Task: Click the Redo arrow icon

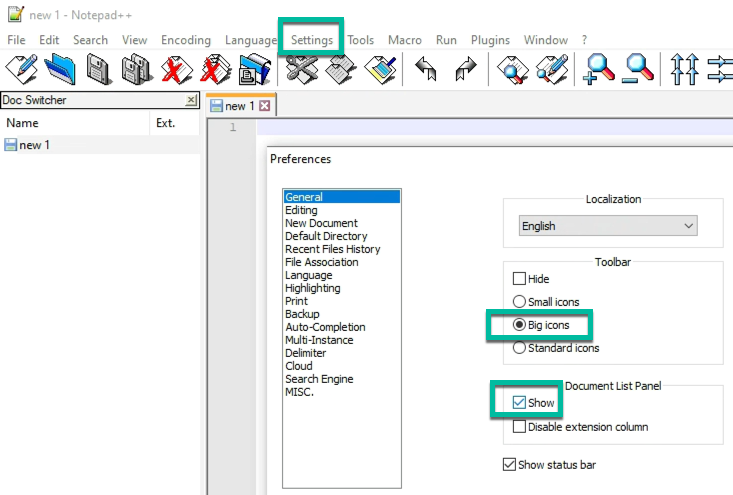Action: click(x=465, y=69)
